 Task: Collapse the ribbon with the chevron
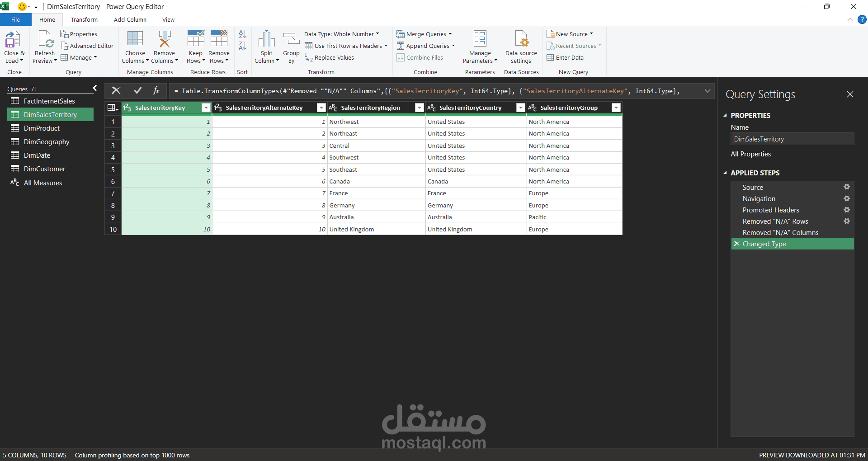pyautogui.click(x=850, y=19)
